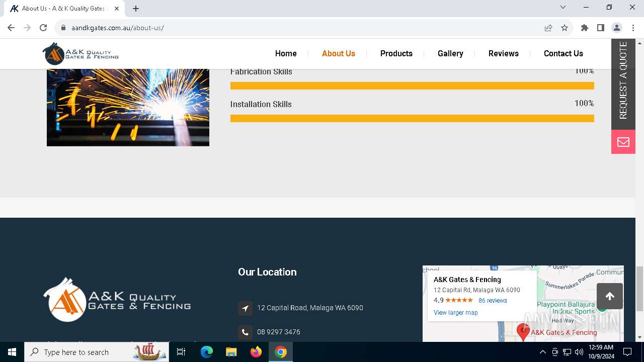Click the red A&K Gates map pin
This screenshot has height=362, width=644.
(x=523, y=332)
